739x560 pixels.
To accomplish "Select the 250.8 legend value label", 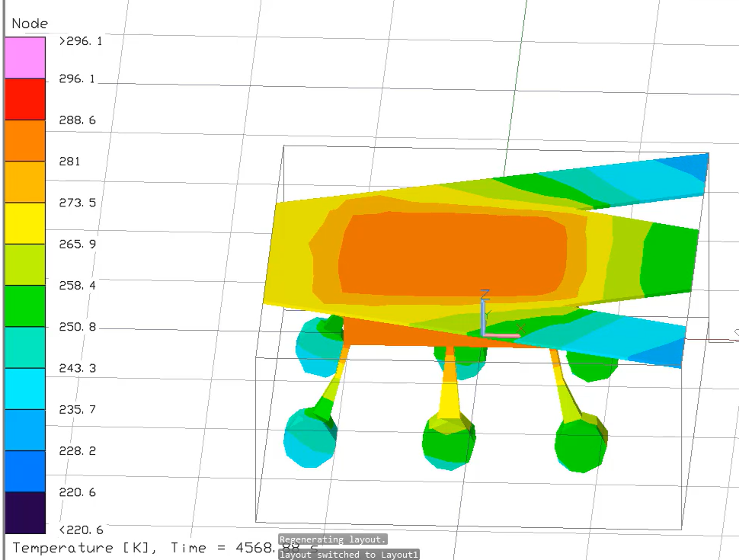I will click(77, 327).
